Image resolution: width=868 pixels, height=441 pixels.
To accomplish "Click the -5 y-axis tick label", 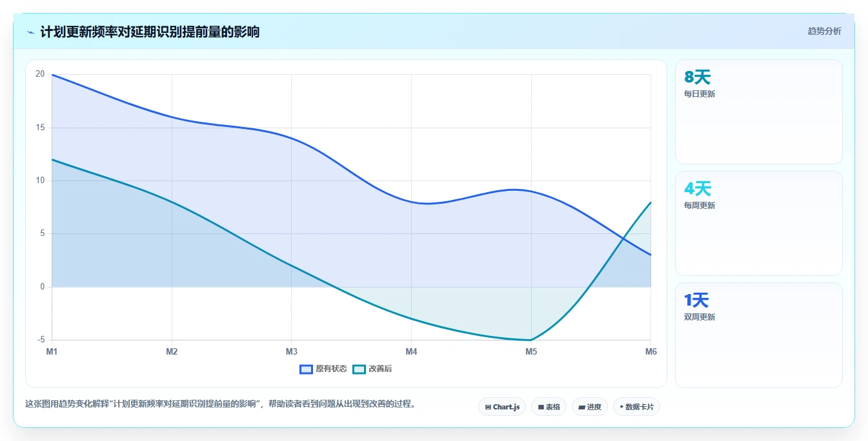I will point(41,340).
